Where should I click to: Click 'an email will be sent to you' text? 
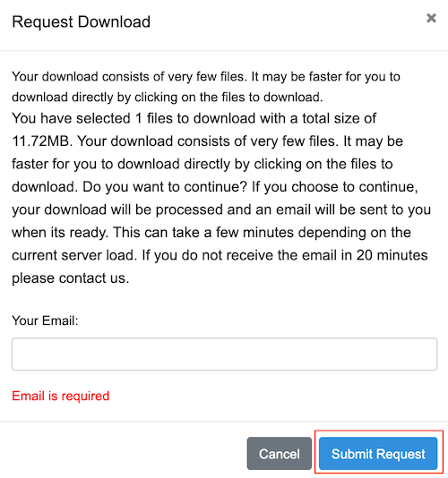click(x=343, y=209)
